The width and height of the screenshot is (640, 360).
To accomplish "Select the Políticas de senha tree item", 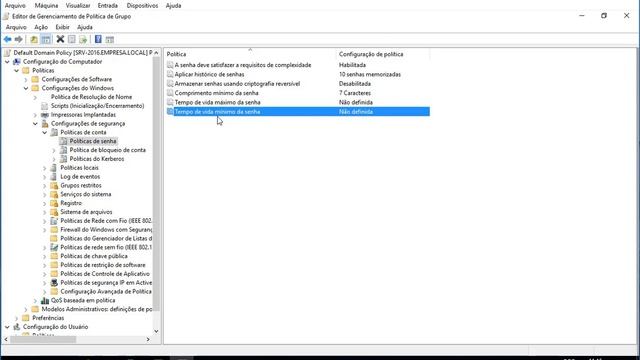I will point(93,141).
